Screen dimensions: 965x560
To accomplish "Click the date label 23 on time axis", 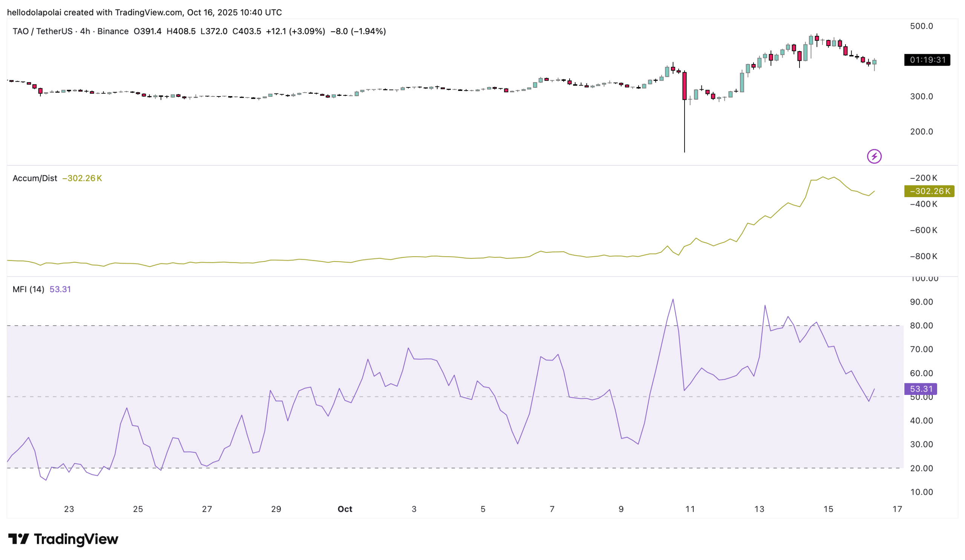I will tap(69, 509).
